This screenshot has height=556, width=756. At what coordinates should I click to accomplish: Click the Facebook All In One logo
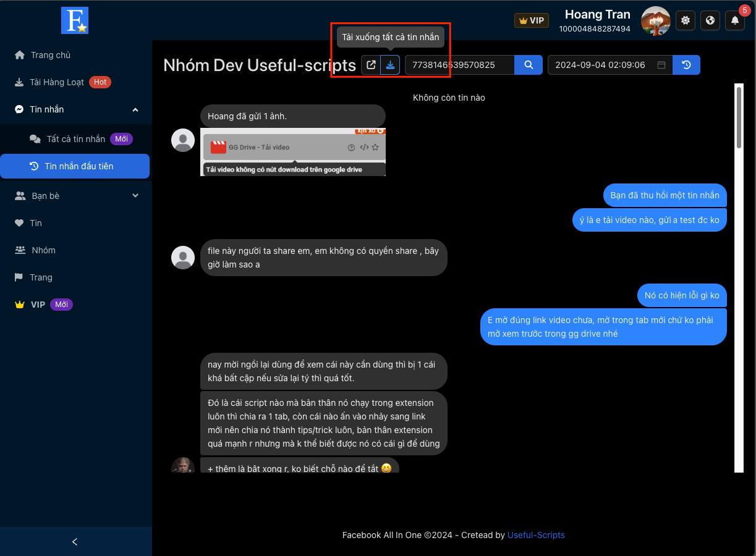tap(75, 20)
